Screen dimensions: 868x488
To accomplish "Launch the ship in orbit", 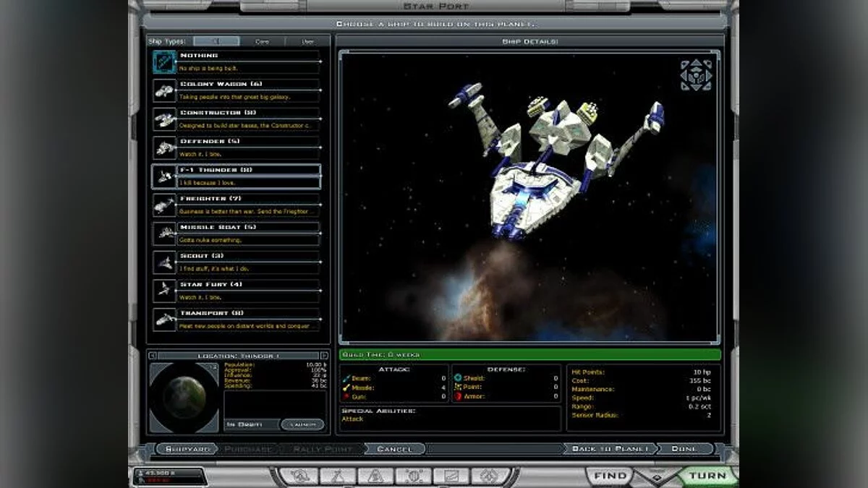I will [302, 424].
